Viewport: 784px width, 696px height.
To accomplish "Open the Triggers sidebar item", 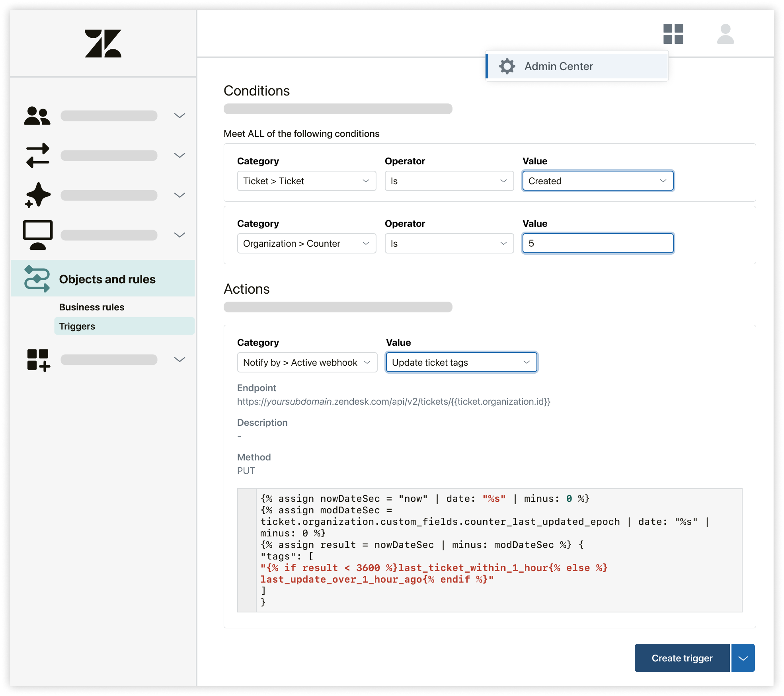I will click(x=77, y=326).
